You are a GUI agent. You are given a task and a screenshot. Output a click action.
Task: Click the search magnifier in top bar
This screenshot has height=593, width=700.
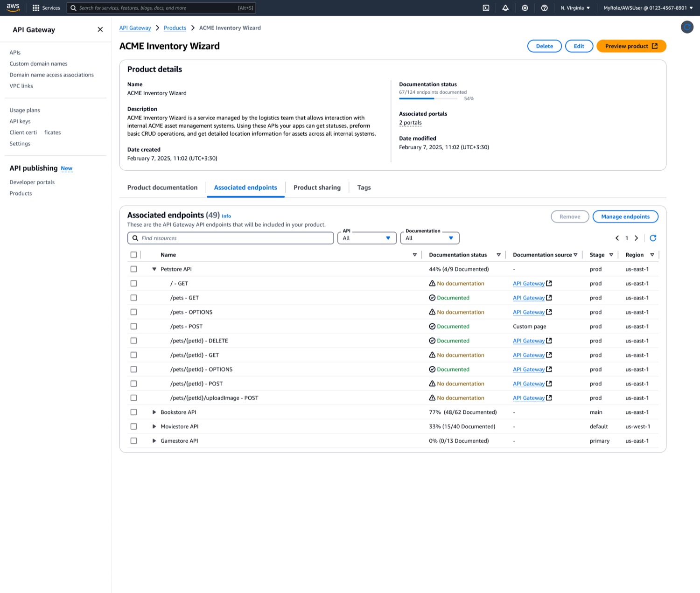73,8
